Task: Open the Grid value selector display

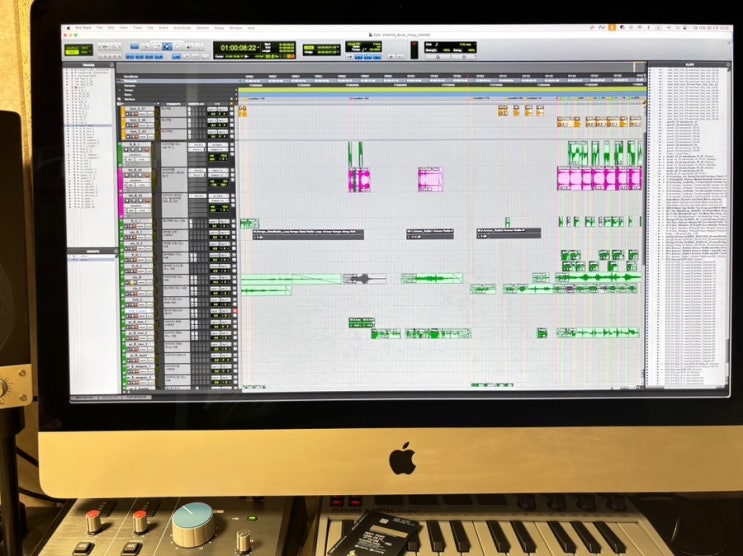Action: pyautogui.click(x=322, y=47)
